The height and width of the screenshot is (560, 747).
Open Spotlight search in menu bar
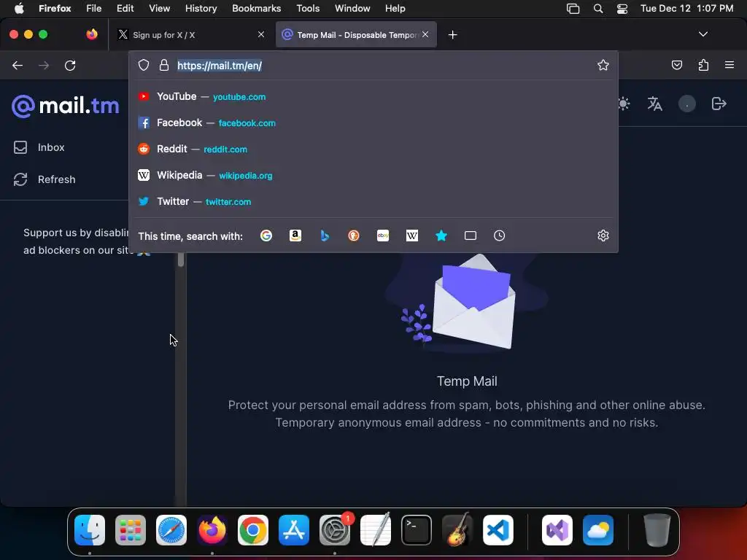[598, 8]
